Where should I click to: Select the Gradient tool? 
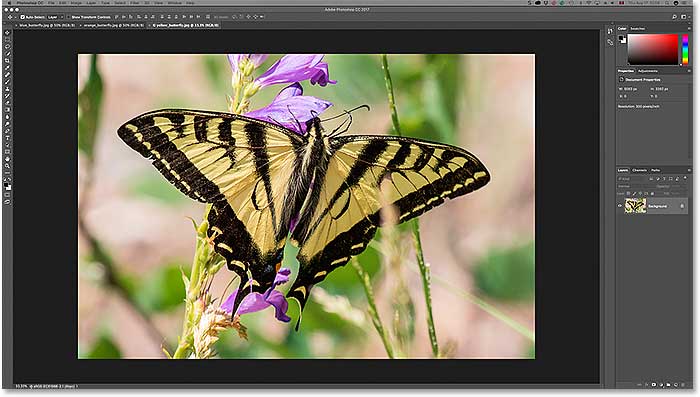coord(7,110)
